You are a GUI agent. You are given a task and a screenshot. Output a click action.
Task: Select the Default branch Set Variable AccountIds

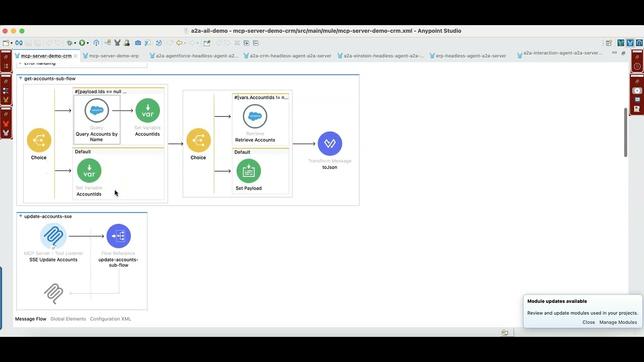tap(89, 171)
